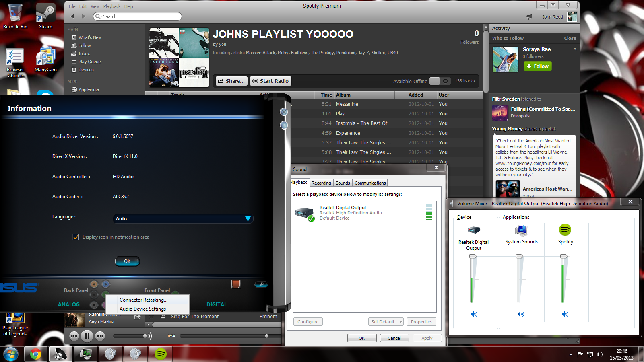The image size is (644, 362).
Task: Open Recycle Bin on desktop
Action: [x=15, y=16]
